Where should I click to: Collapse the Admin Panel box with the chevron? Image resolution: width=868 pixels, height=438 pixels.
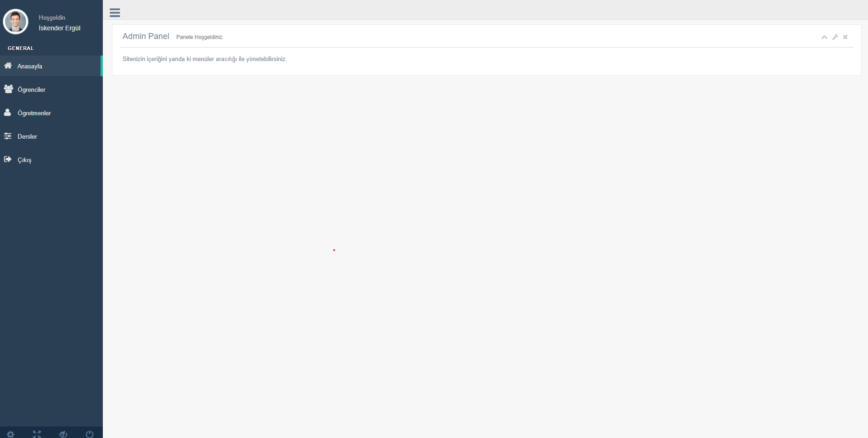(824, 37)
